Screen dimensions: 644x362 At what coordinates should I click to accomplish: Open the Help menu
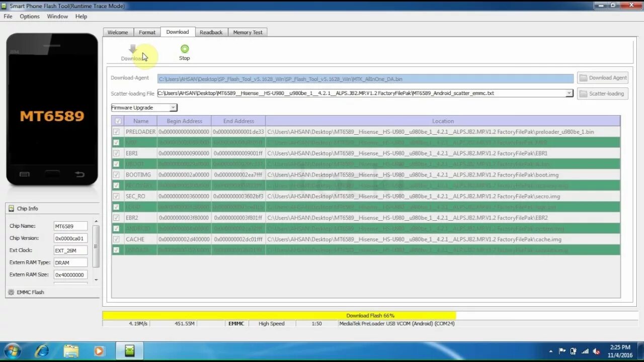pos(81,17)
